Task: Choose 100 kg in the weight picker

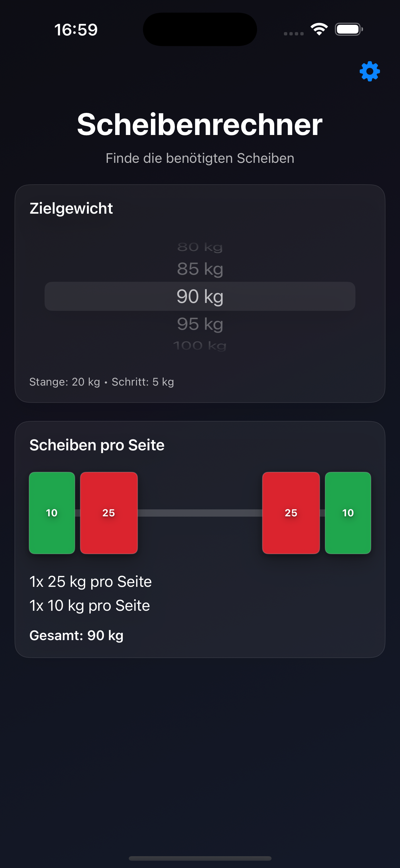Action: (x=200, y=345)
